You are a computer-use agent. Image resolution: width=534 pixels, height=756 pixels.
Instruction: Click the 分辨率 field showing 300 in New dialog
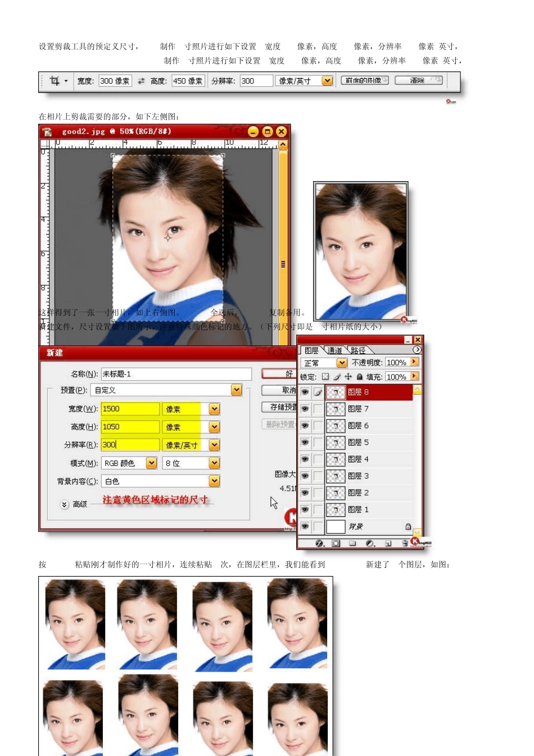coord(130,445)
